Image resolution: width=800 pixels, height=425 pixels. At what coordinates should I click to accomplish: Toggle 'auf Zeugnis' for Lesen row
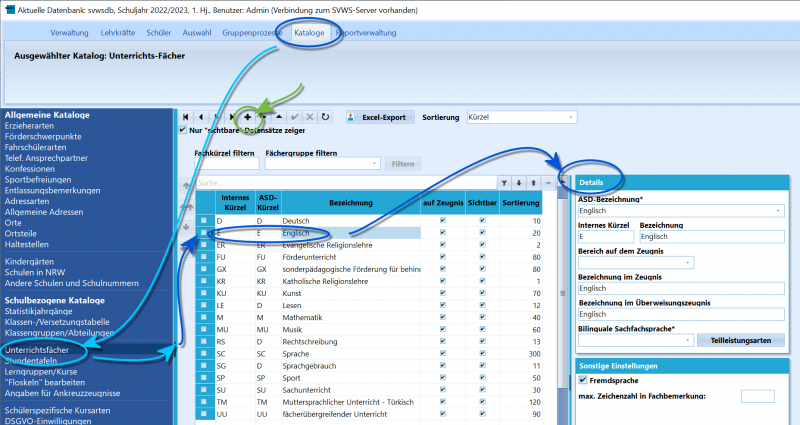[443, 305]
